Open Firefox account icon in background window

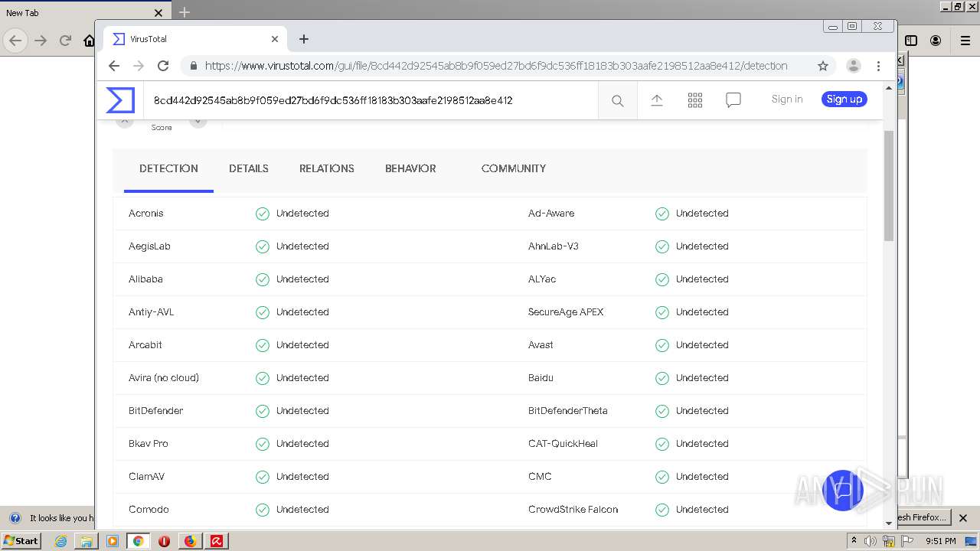(936, 41)
